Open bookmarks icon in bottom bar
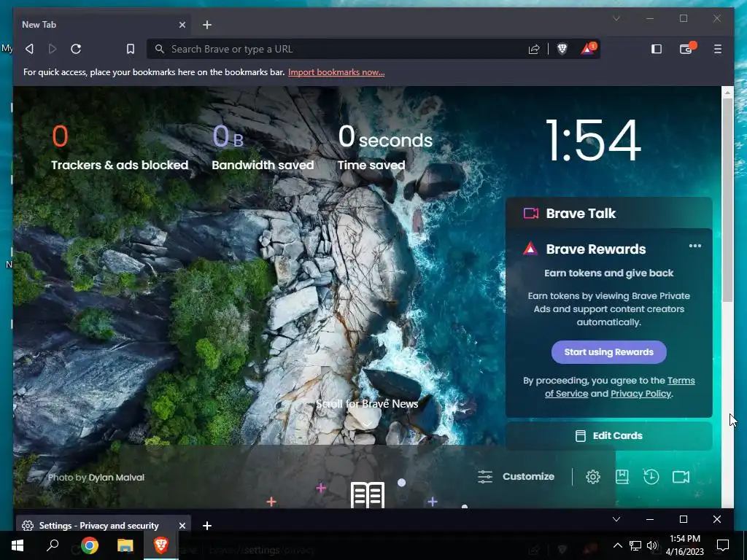This screenshot has width=747, height=560. (622, 477)
